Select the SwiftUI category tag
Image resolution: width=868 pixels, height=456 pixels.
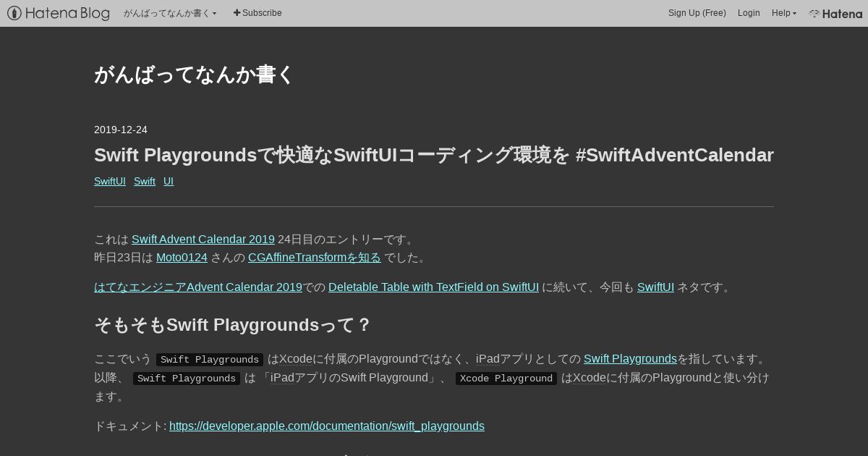coord(110,181)
